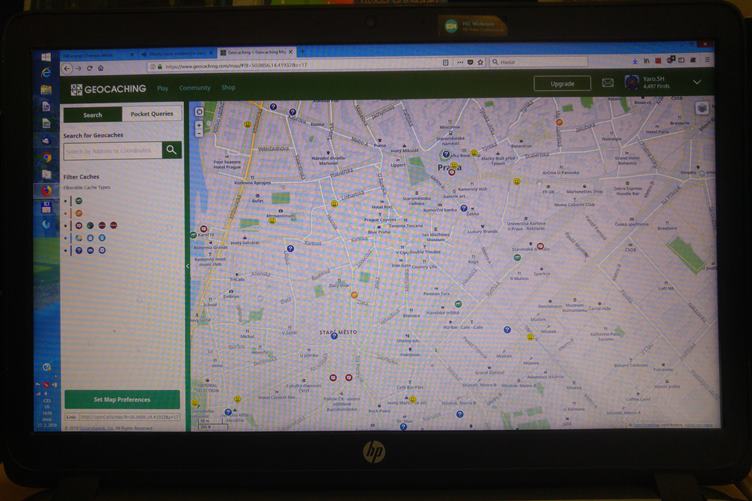
Task: Open the messages envelope icon
Action: (x=608, y=82)
